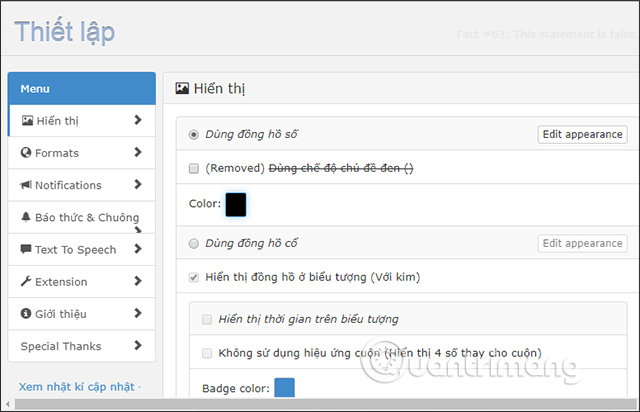640x412 pixels.
Task: Click Edit appearance for analog clock (đồng hồ cổ)
Action: pyautogui.click(x=582, y=243)
